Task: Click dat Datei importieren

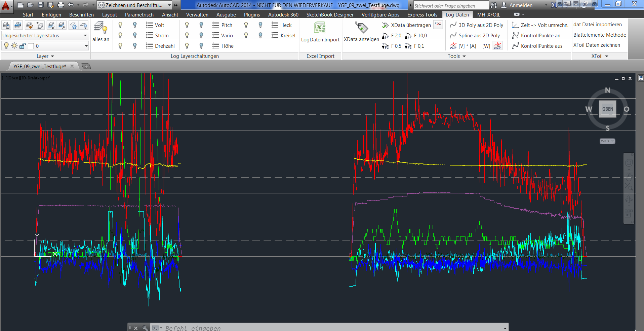Action: 598,25
